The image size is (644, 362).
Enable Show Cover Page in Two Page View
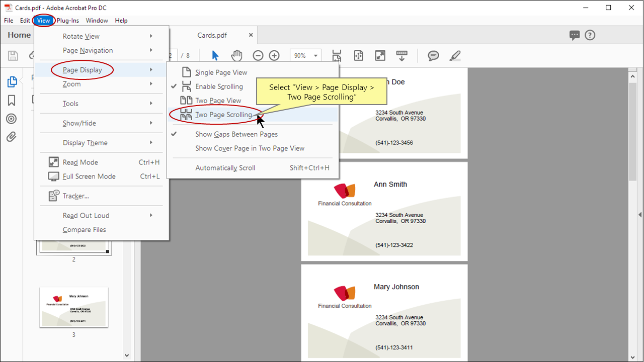[249, 148]
